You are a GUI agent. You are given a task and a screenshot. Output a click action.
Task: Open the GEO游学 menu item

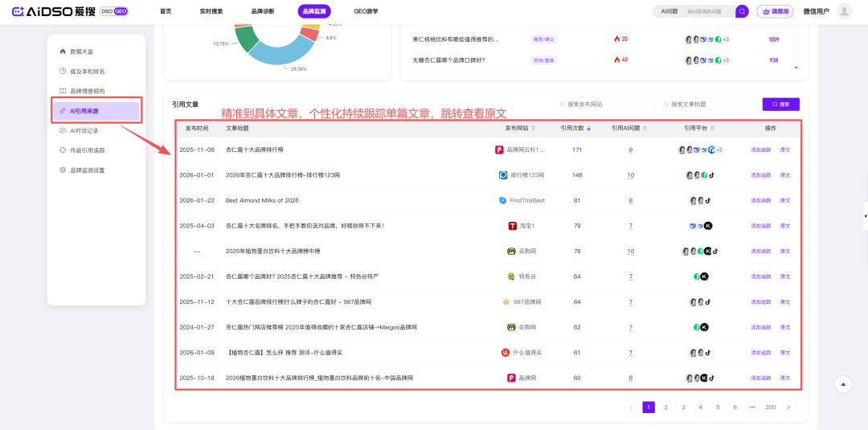[366, 11]
